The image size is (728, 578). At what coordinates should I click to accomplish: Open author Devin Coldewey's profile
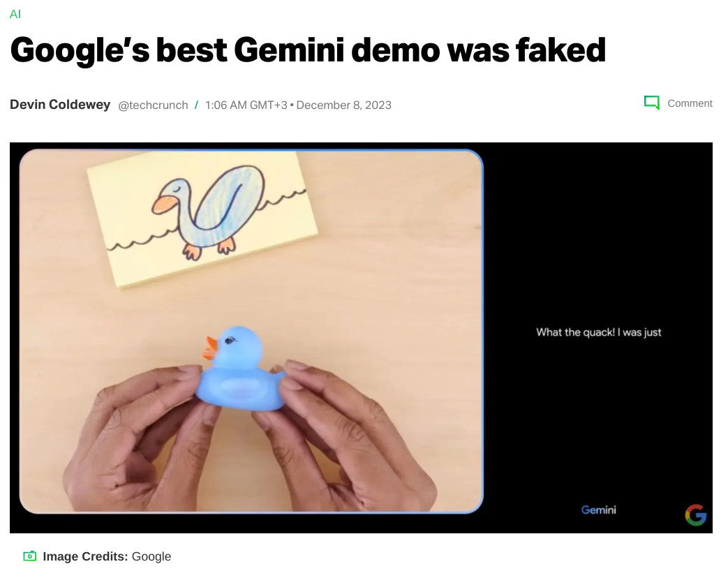coord(60,105)
